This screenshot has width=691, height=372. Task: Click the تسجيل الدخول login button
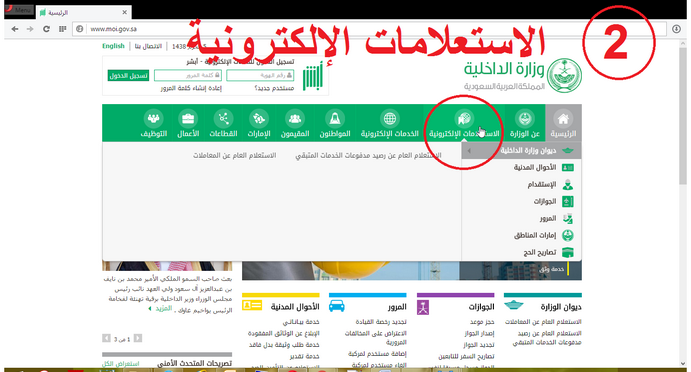coord(128,76)
